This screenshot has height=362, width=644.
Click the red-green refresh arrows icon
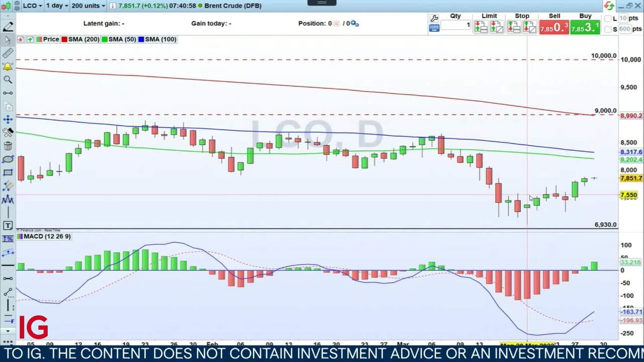tap(609, 6)
